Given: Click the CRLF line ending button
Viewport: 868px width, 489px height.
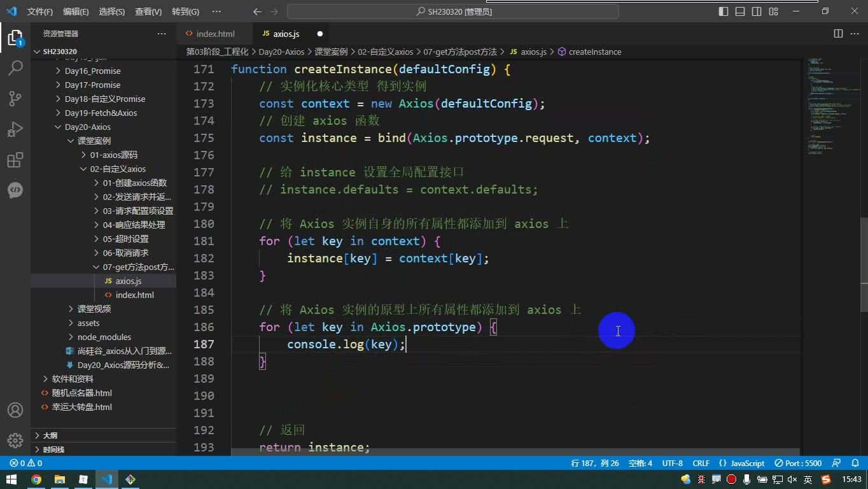Looking at the screenshot, I should point(701,464).
